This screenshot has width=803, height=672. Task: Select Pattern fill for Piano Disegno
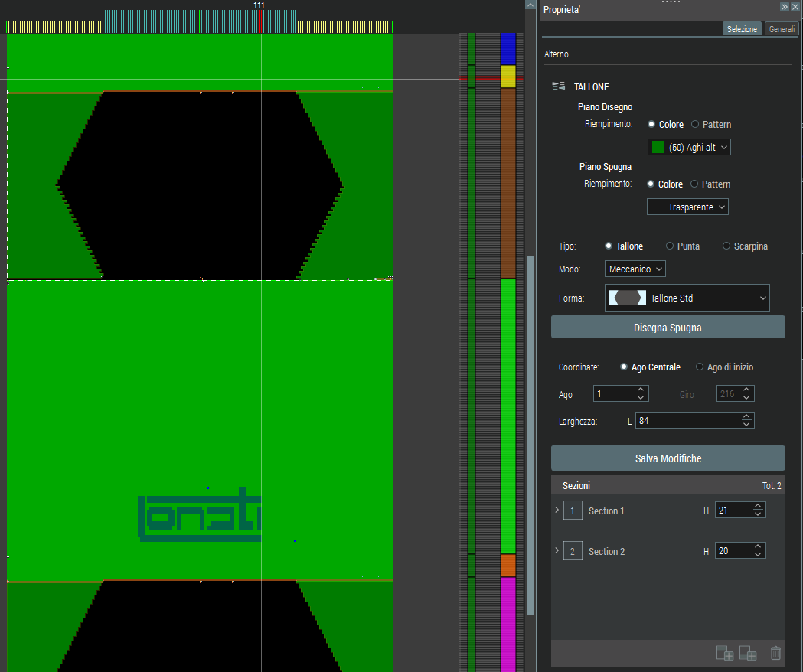(695, 124)
